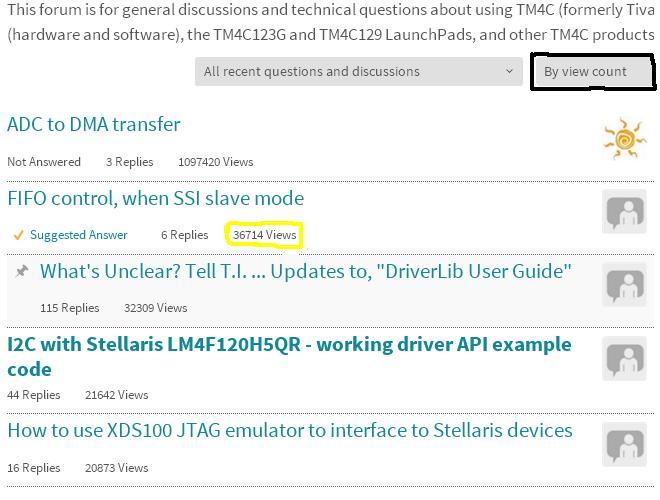Open the XDS100 JTAG emulator thread
Viewport: 660px width, 500px height.
(290, 430)
